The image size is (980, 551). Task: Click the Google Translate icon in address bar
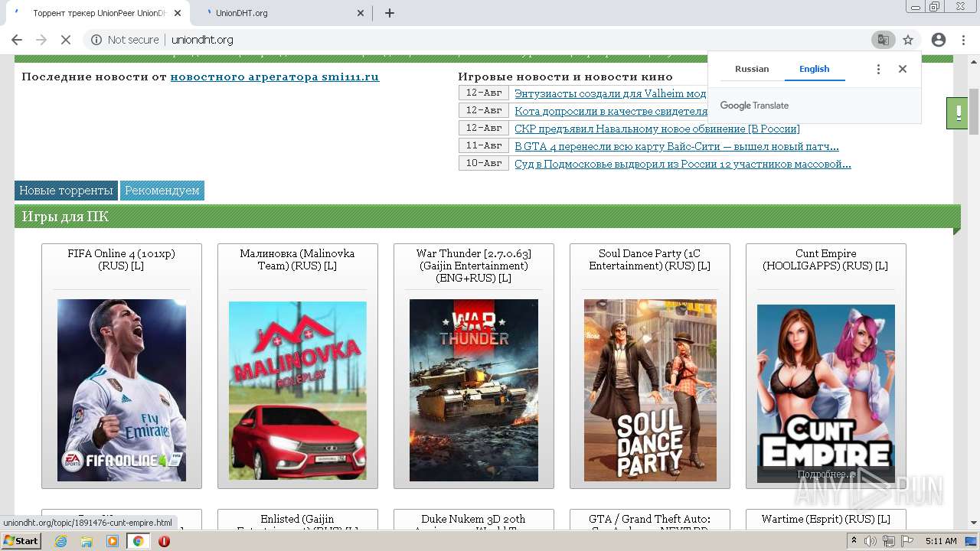click(x=883, y=40)
